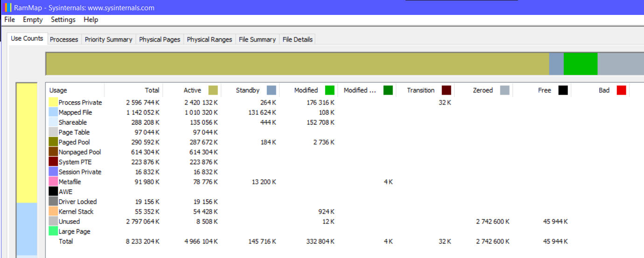644x258 pixels.
Task: Select the Process Private row label
Action: pos(80,102)
